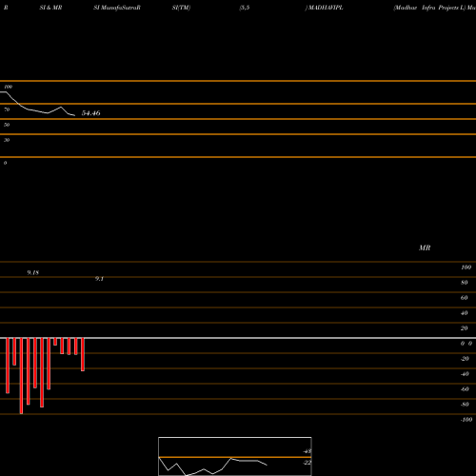Viewport: 476px width, 476px height.
Task: Click the end of white RSI line
Action: 74,115
